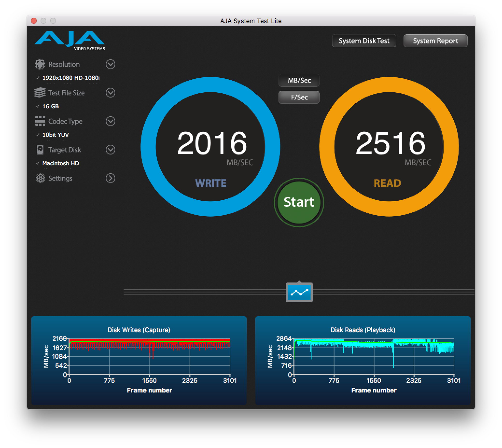Click the Resolution chip icon

40,64
